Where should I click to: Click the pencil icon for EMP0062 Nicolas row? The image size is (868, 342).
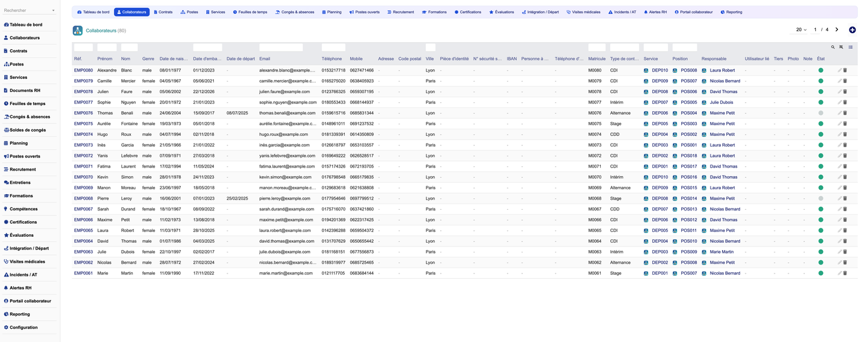pyautogui.click(x=839, y=263)
